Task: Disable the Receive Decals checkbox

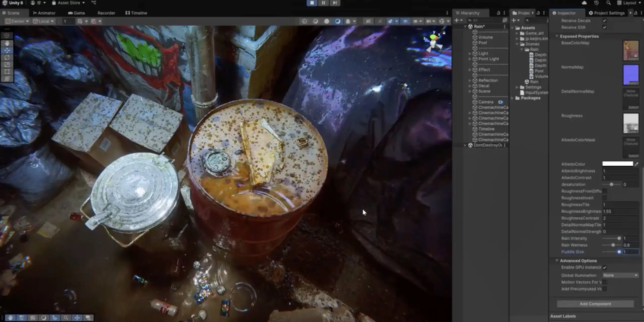Action: (x=604, y=21)
